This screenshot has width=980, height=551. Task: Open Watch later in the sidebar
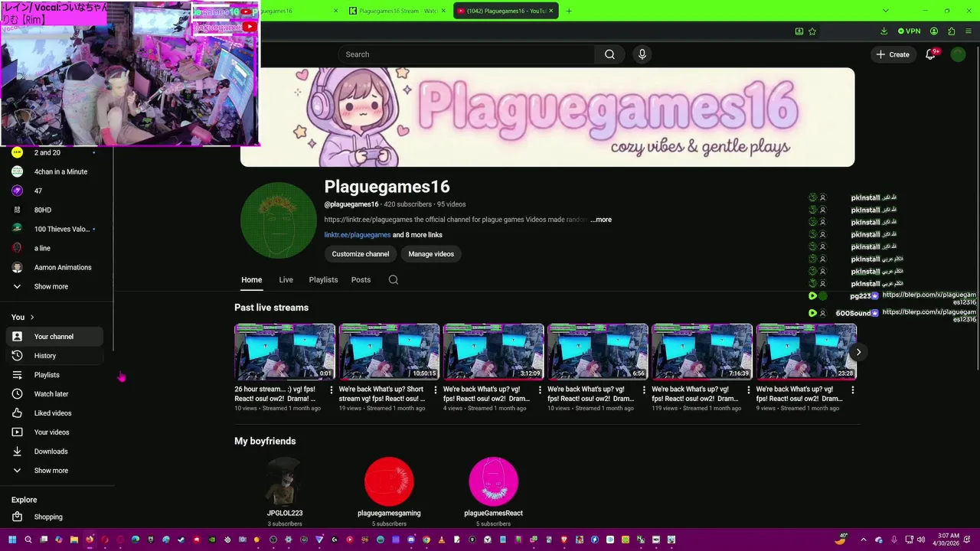(x=54, y=394)
